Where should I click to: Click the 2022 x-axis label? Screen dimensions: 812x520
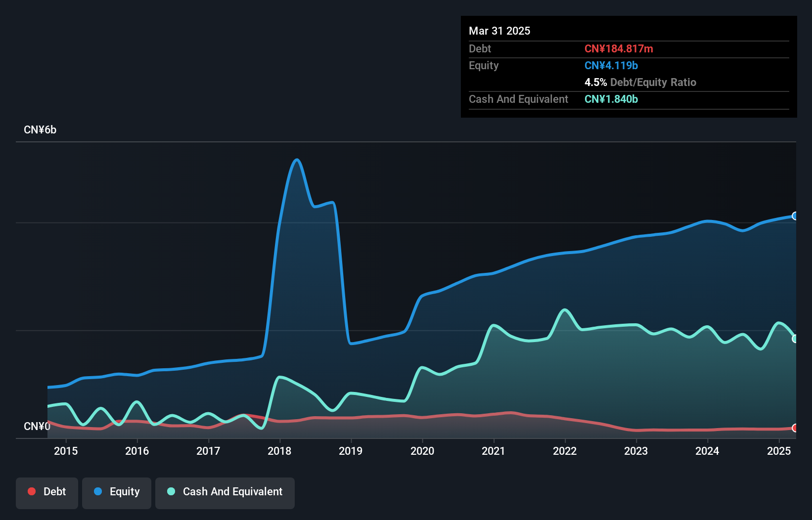tap(565, 451)
